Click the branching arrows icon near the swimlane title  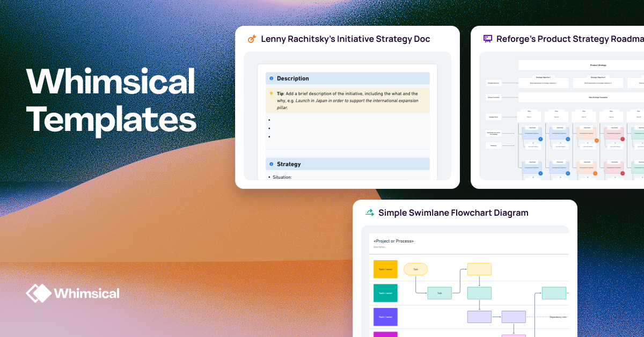point(369,213)
